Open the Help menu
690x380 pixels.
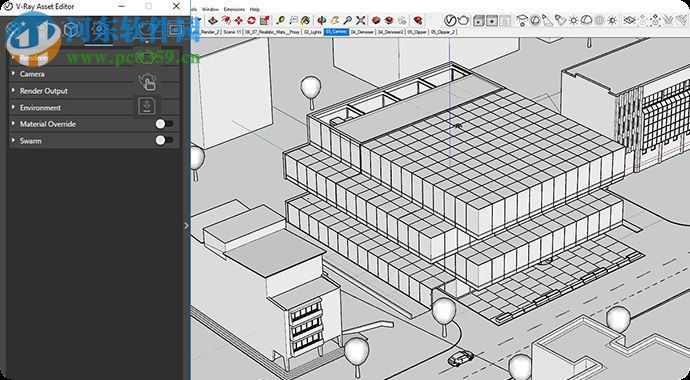(254, 9)
